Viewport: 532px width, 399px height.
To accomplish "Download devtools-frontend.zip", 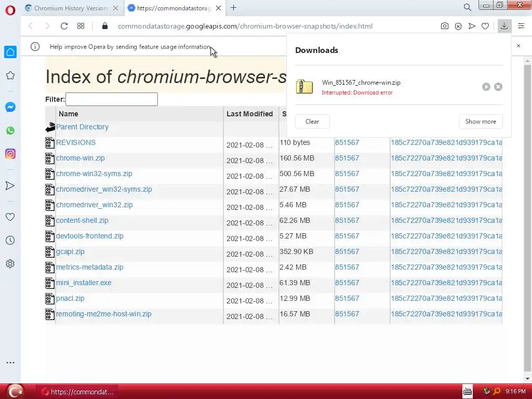I will 89,236.
